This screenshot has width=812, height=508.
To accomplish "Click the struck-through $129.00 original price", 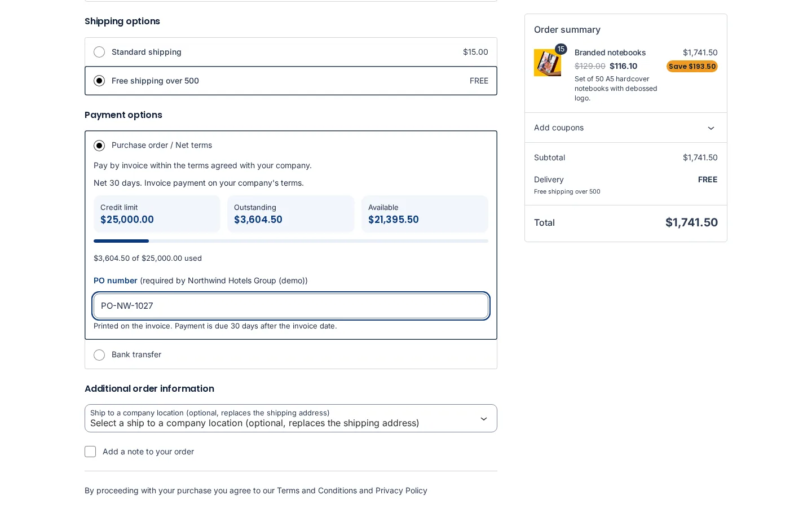I will [x=590, y=66].
